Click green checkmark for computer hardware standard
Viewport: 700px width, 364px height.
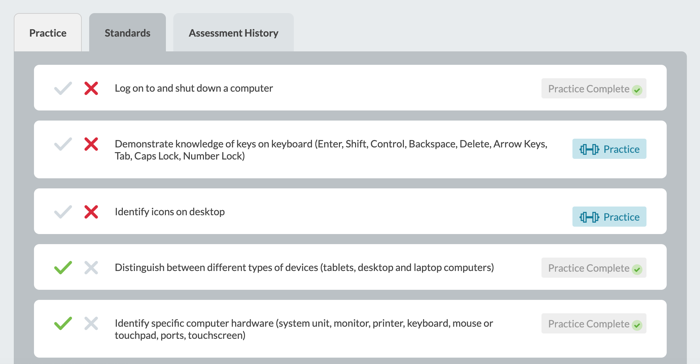[x=63, y=323]
